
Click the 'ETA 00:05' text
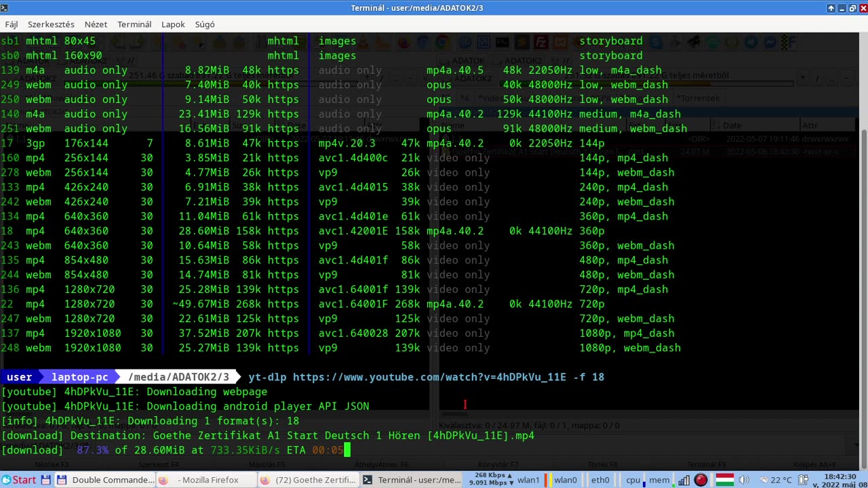(x=315, y=450)
